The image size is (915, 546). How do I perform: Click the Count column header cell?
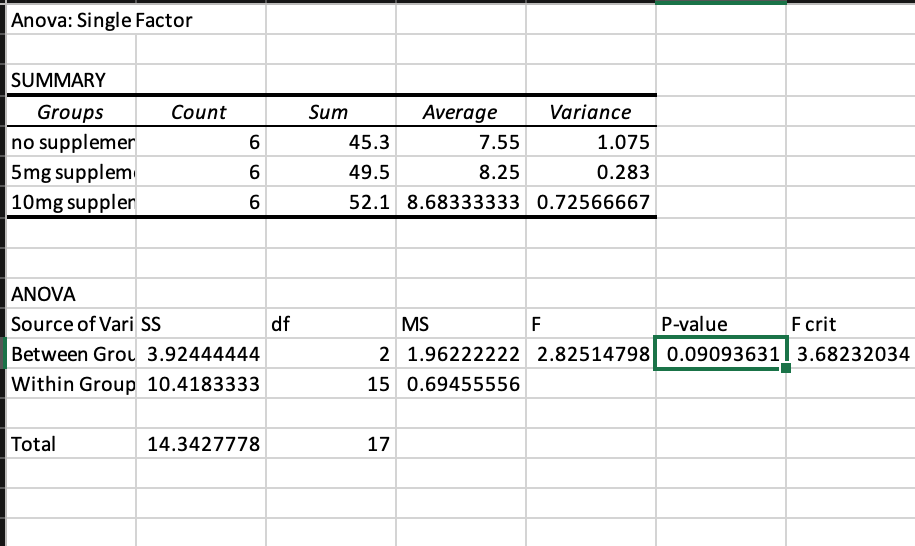201,111
